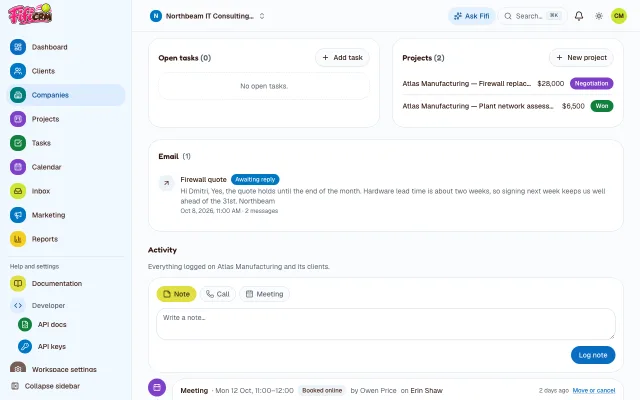Open the Projects sidebar icon
This screenshot has width=640, height=400.
point(18,119)
